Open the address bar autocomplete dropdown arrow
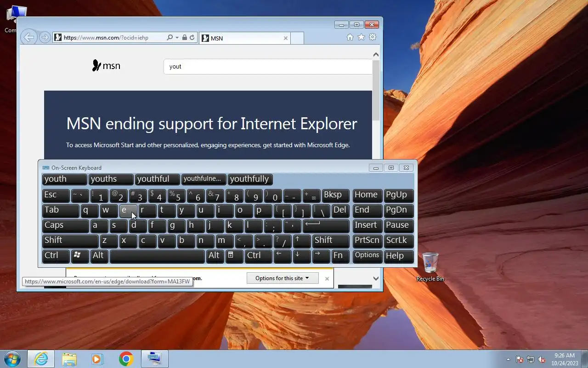588x368 pixels. 177,37
